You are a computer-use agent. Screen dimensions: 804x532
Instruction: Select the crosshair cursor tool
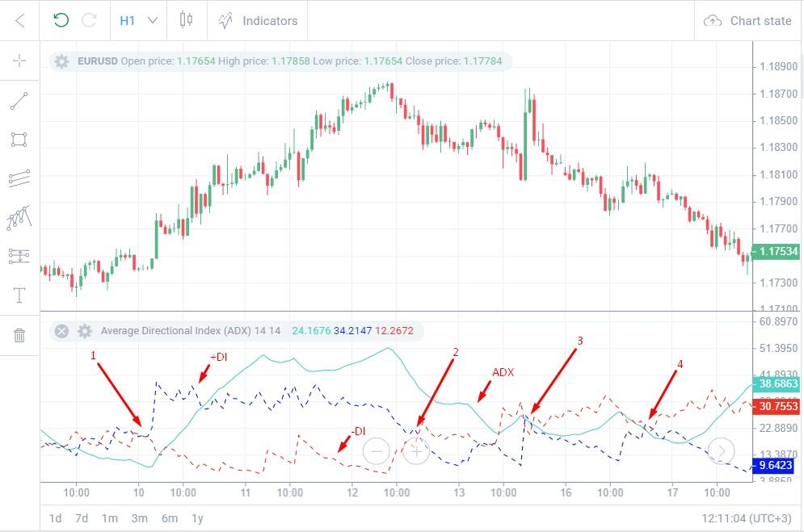point(19,61)
